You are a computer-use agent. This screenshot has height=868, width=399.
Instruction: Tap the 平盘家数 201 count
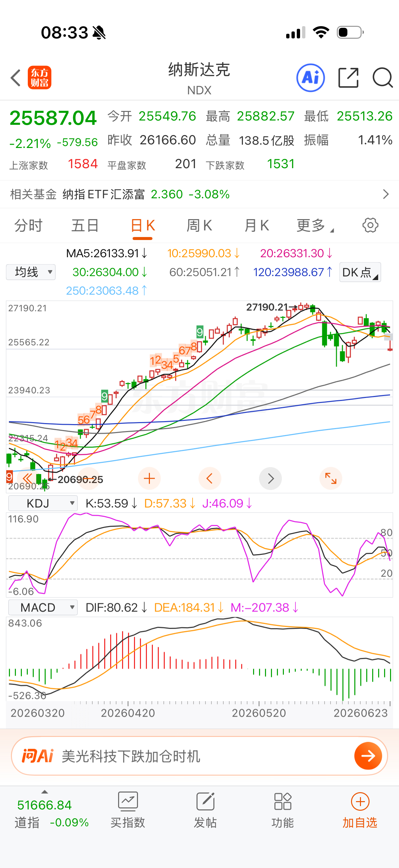152,164
